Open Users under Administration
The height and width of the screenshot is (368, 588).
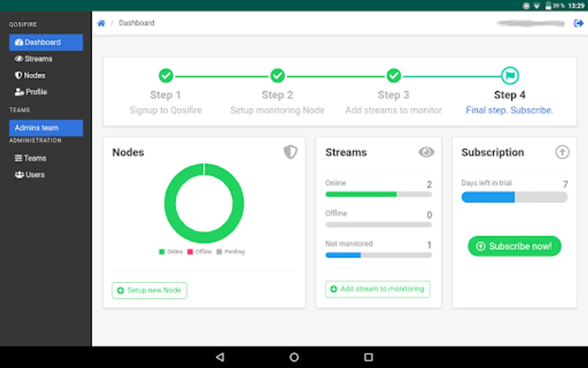coord(30,175)
